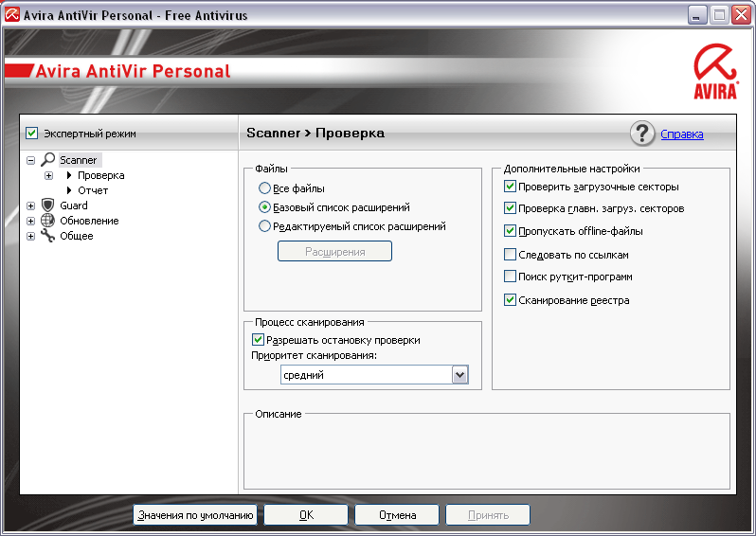
Task: Click Значения по умолчанию button
Action: (x=195, y=515)
